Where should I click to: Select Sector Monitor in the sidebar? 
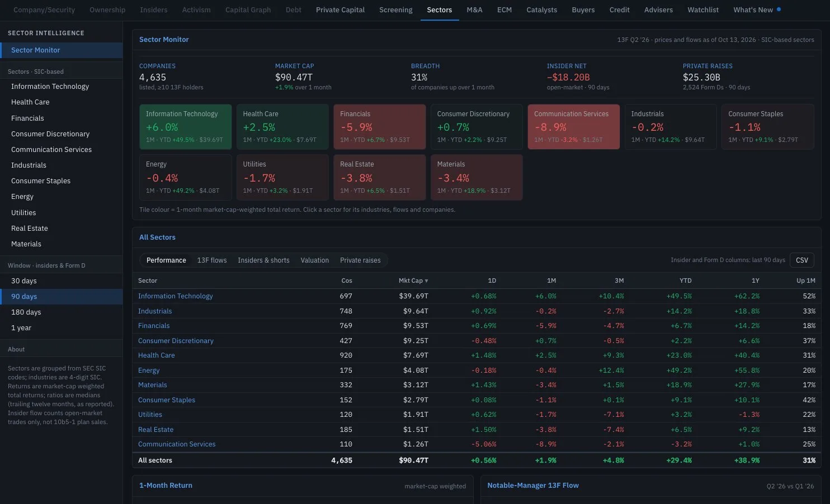62,50
